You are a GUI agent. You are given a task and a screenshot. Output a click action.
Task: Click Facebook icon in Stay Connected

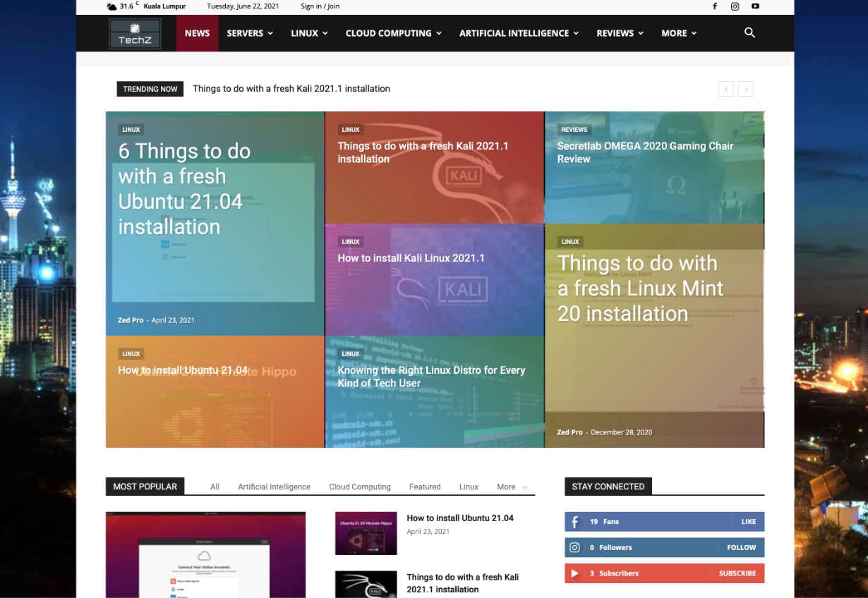574,522
